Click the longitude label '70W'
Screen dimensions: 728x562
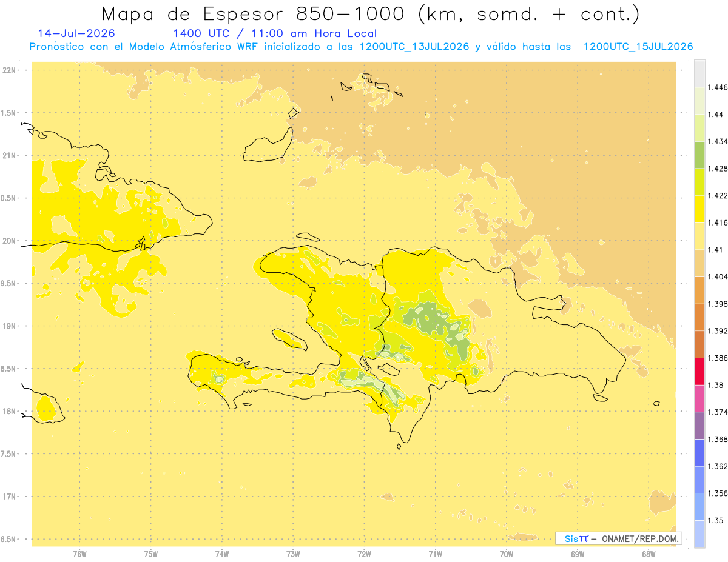click(507, 554)
